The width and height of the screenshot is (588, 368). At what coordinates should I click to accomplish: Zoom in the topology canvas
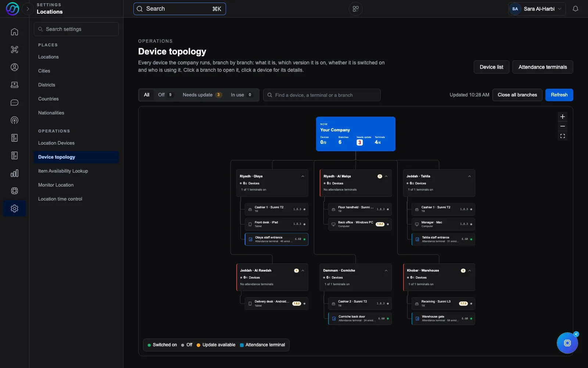click(562, 117)
